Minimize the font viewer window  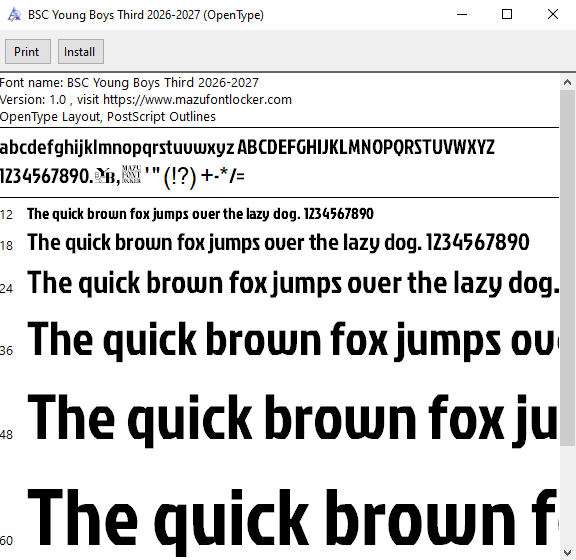click(x=462, y=15)
